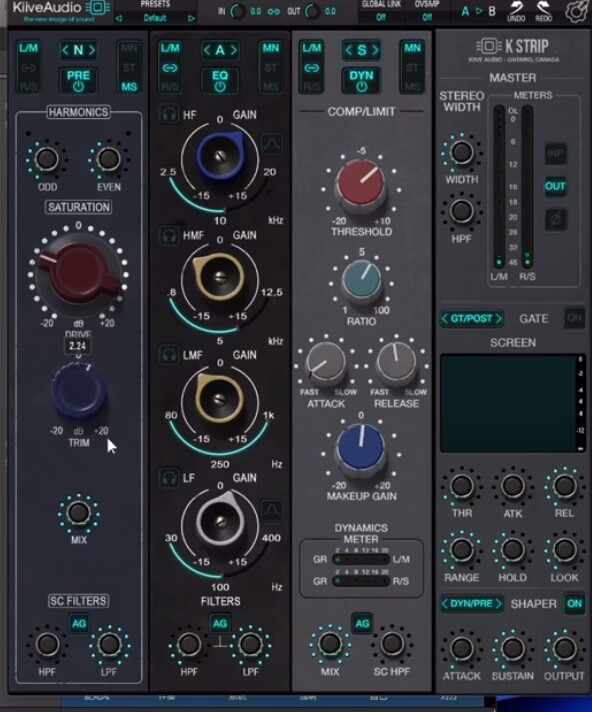The height and width of the screenshot is (712, 592).
Task: Click the IN gain knob in header
Action: pos(237,11)
